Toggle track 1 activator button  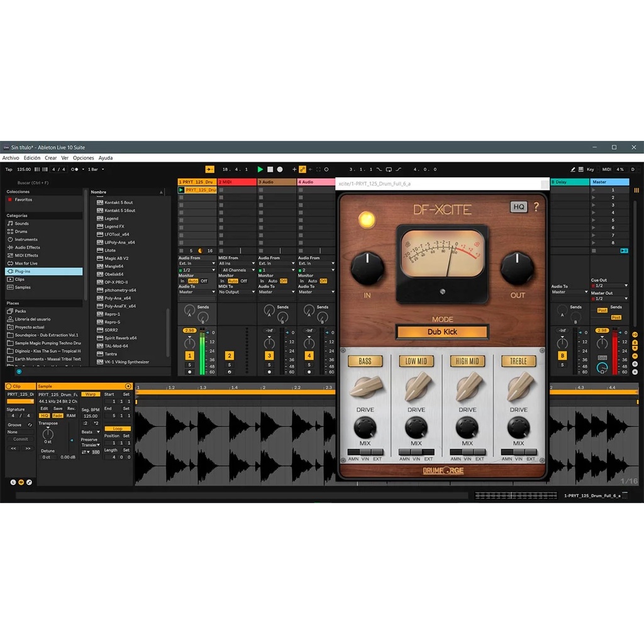pyautogui.click(x=189, y=356)
